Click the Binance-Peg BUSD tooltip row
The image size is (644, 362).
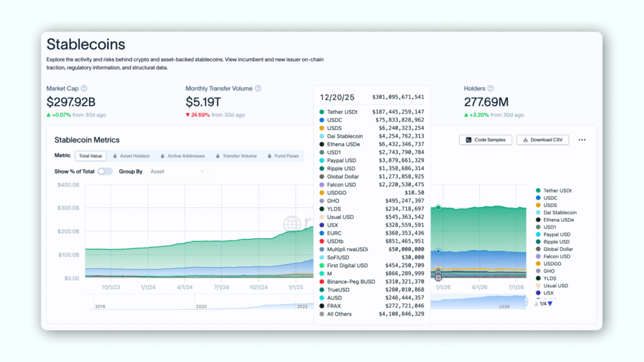pos(372,282)
